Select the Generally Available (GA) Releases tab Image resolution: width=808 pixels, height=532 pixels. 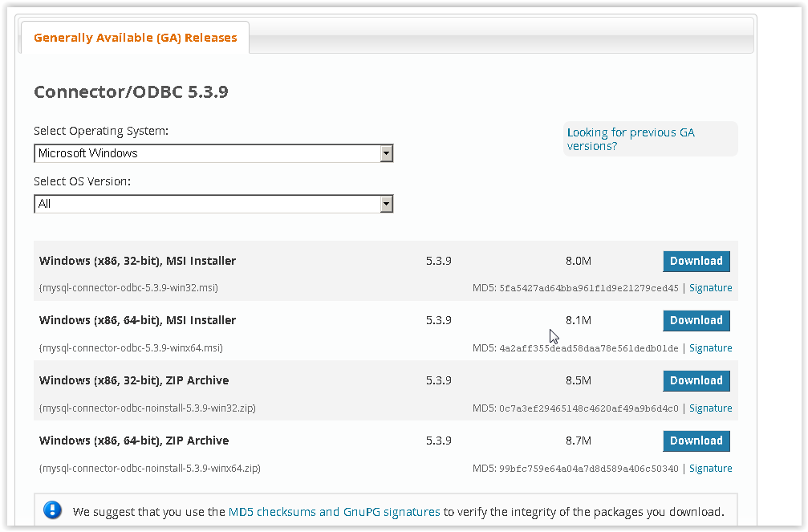pos(134,37)
